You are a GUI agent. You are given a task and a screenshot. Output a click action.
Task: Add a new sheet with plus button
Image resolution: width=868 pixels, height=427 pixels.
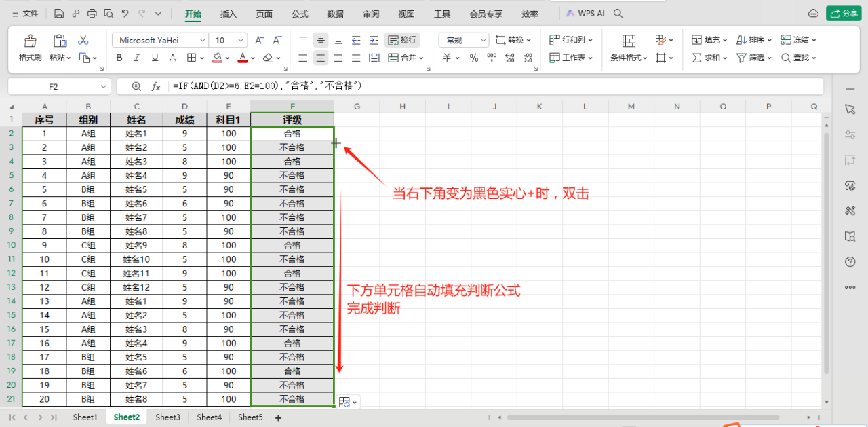(x=278, y=417)
